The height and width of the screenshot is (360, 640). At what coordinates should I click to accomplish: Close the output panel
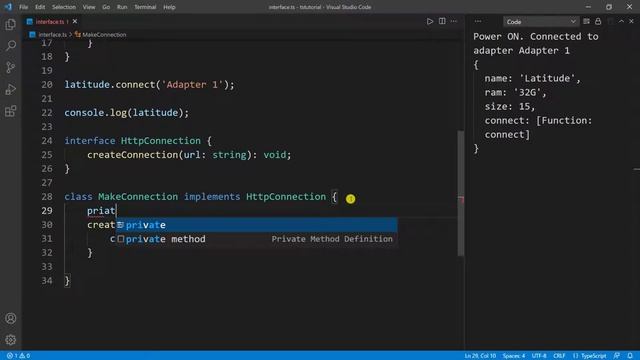pyautogui.click(x=631, y=21)
